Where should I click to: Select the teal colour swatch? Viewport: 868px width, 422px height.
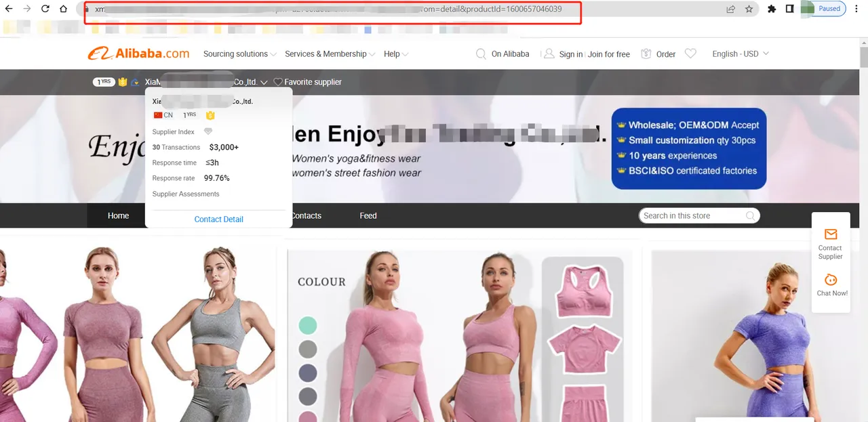point(308,326)
